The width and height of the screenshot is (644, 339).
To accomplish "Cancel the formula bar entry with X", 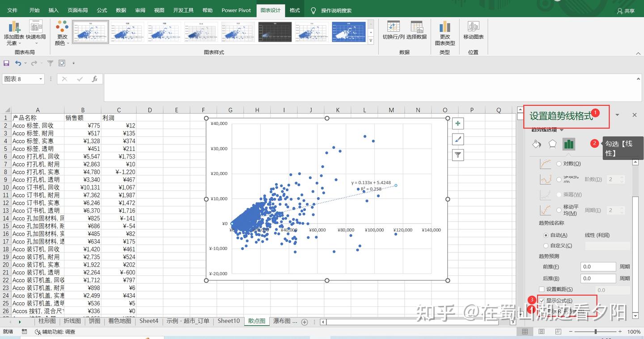I will click(x=64, y=79).
